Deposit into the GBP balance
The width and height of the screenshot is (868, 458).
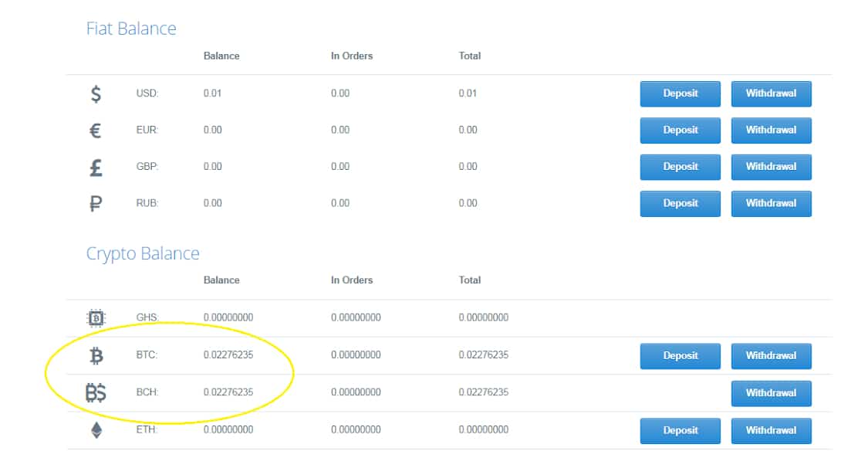[x=680, y=167]
